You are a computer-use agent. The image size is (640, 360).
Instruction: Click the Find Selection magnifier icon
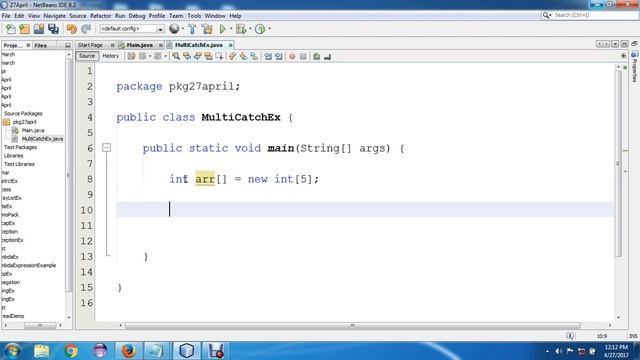tap(176, 56)
